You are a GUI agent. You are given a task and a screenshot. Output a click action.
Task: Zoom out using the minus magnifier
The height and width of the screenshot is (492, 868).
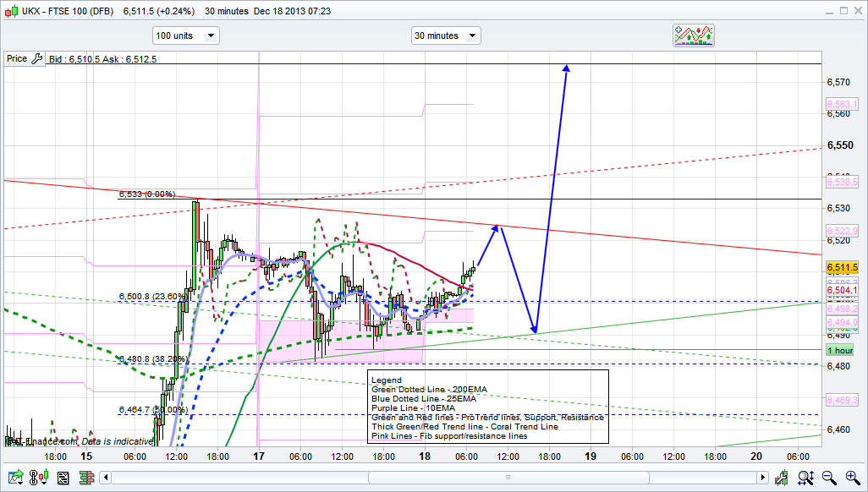point(829,478)
